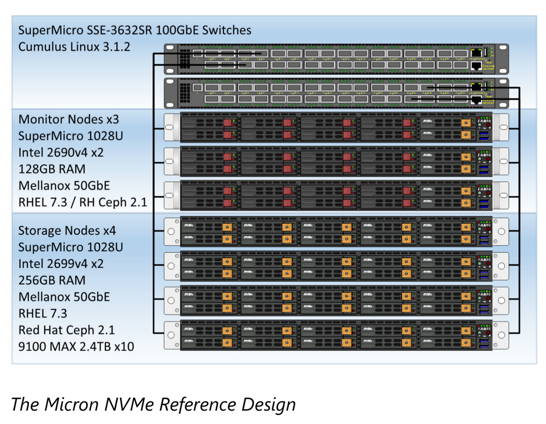Click the bottom storage node server
Image resolution: width=546 pixels, height=424 pixels.
click(x=336, y=335)
